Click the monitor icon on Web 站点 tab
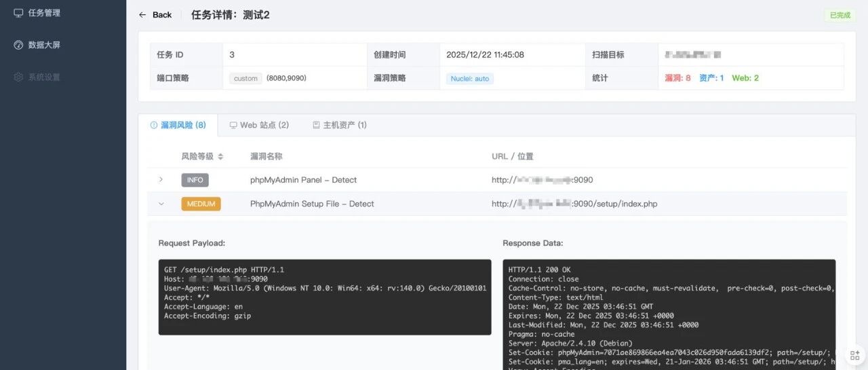Viewport: 868px width, 370px height. tap(233, 126)
